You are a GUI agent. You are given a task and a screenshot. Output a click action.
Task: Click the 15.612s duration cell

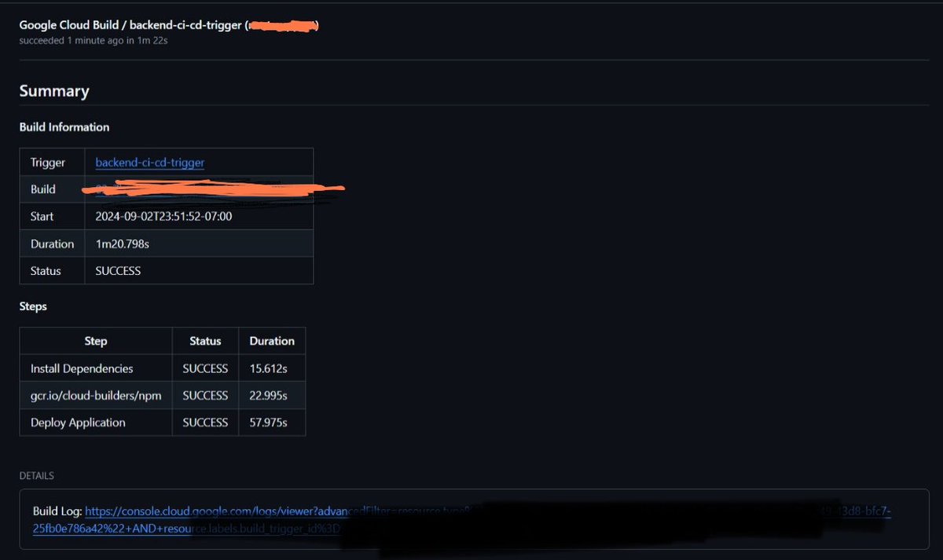pos(268,369)
